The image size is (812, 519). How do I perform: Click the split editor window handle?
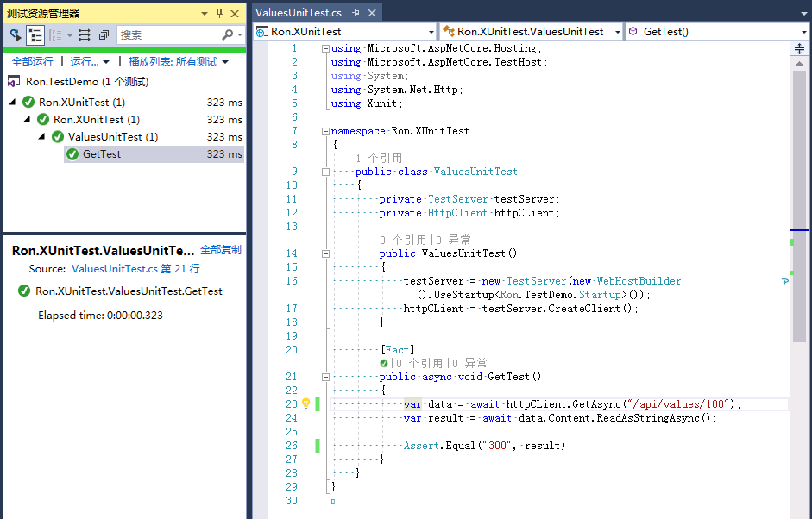point(800,48)
